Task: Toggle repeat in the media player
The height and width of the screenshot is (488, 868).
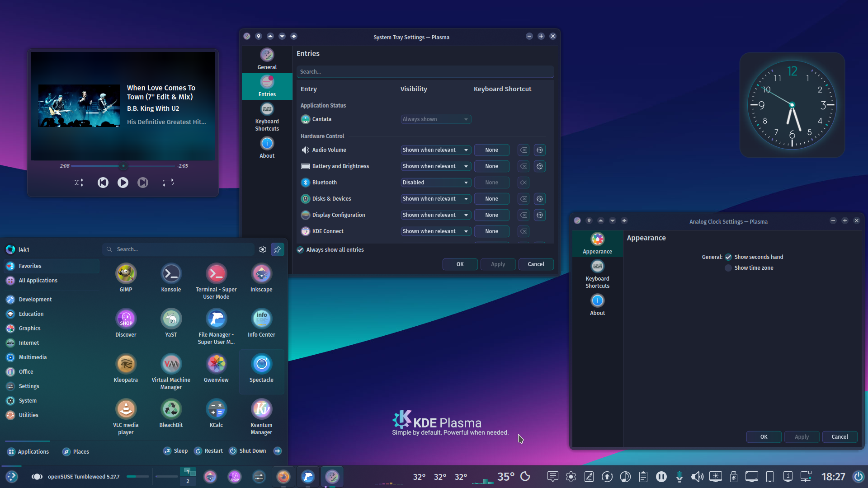Action: click(168, 183)
